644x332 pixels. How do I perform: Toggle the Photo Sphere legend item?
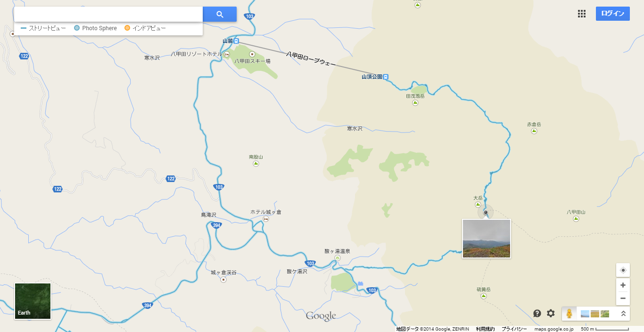(x=96, y=28)
